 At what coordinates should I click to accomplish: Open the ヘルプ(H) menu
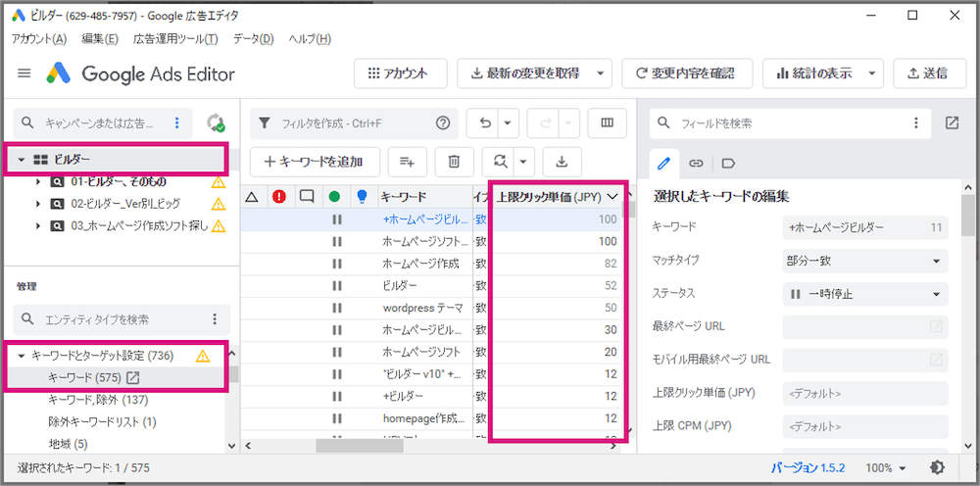coord(310,39)
